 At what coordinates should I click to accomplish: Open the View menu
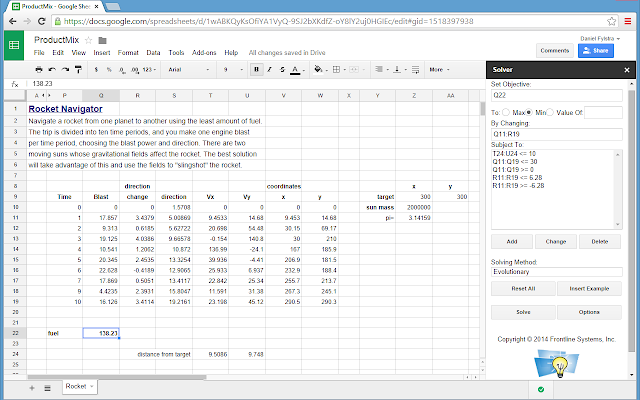(78, 53)
